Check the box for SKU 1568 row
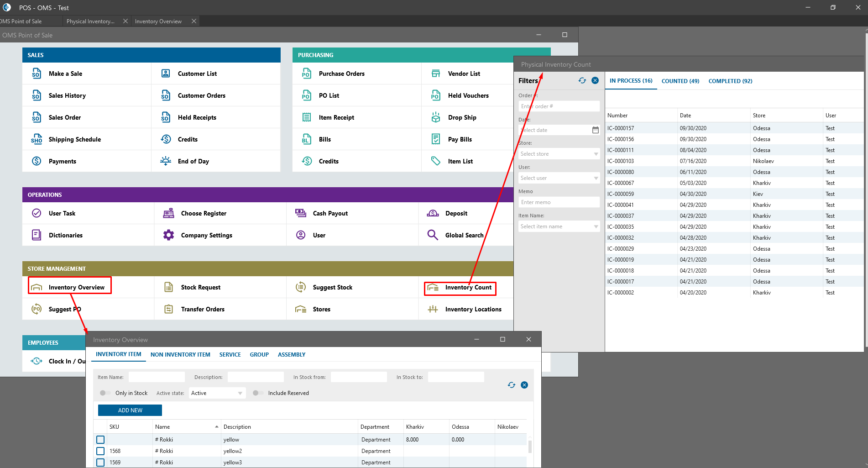This screenshot has height=468, width=868. [100, 451]
